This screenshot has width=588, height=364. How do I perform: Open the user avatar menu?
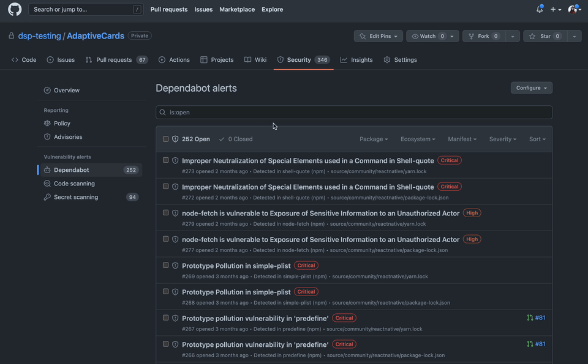[x=574, y=9]
